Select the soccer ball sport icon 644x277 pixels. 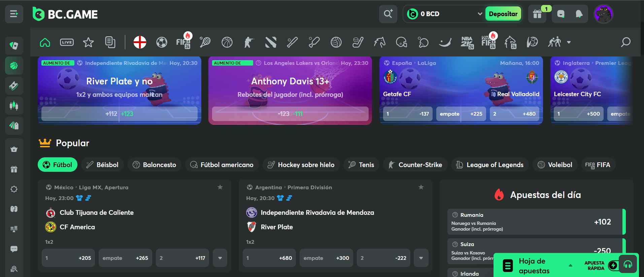(x=162, y=42)
